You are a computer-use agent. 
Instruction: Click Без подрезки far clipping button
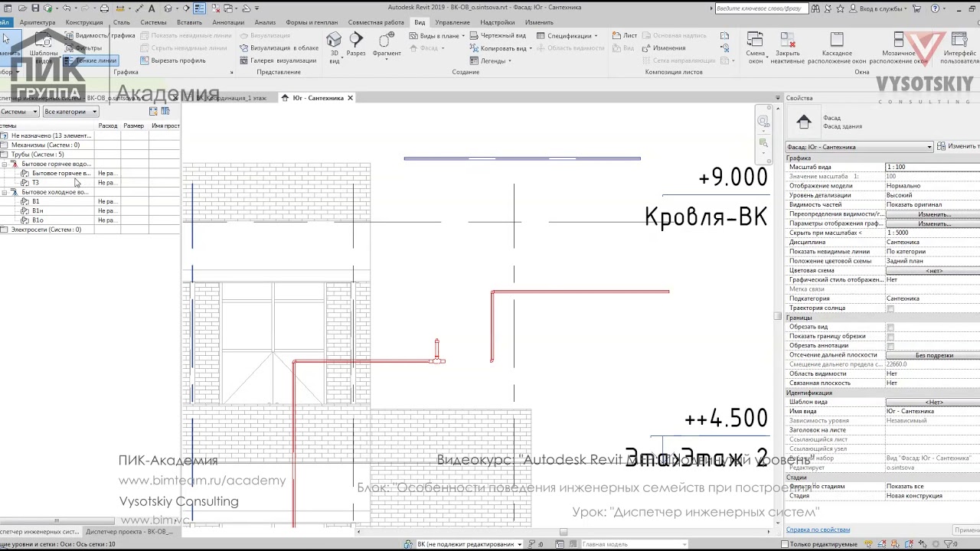click(x=934, y=355)
